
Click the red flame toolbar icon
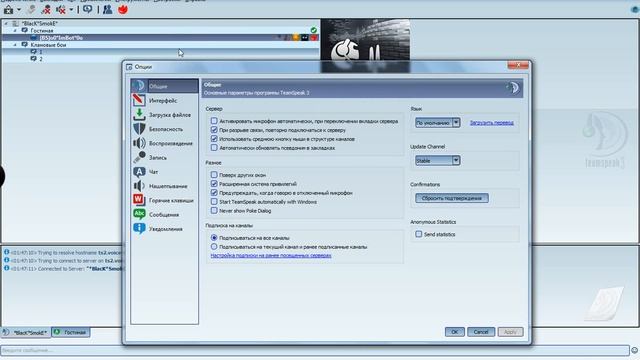pyautogui.click(x=123, y=9)
